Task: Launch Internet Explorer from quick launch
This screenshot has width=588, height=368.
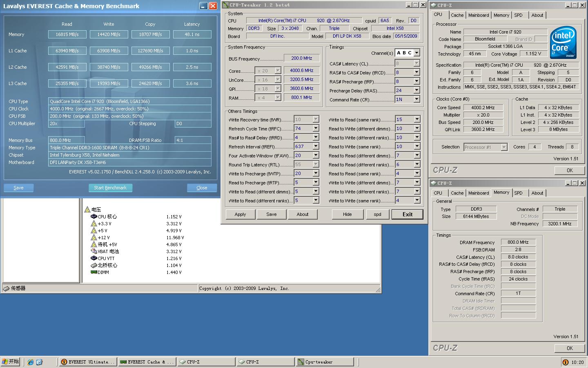Action: [x=30, y=362]
